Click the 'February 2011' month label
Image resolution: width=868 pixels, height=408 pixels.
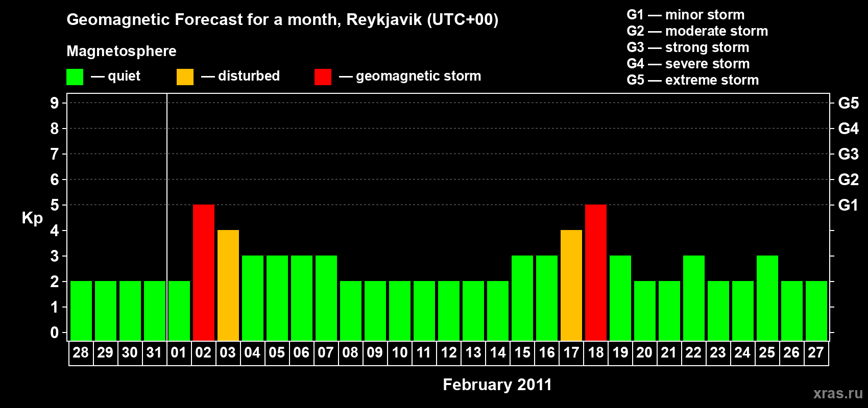tap(497, 385)
